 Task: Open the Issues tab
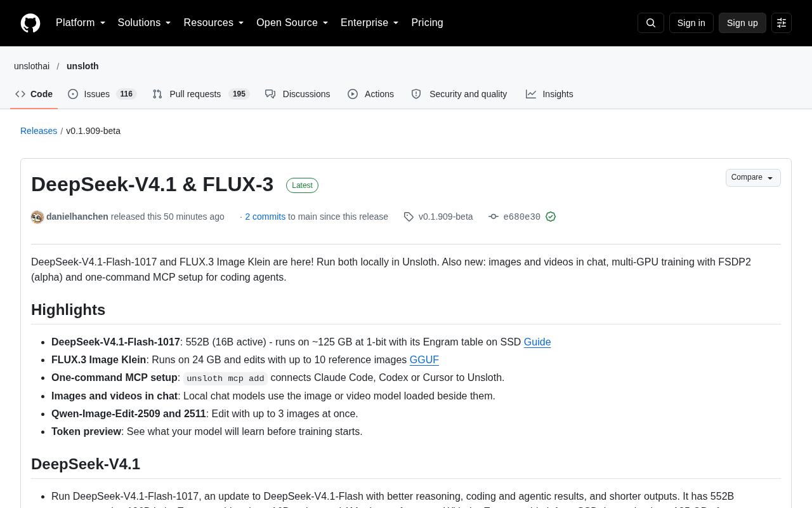(102, 94)
